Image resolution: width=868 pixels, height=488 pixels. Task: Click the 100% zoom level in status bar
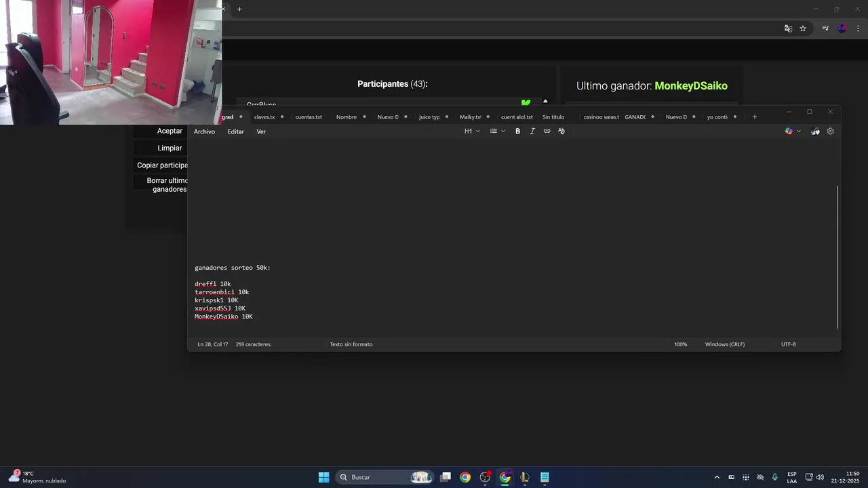[x=680, y=344]
